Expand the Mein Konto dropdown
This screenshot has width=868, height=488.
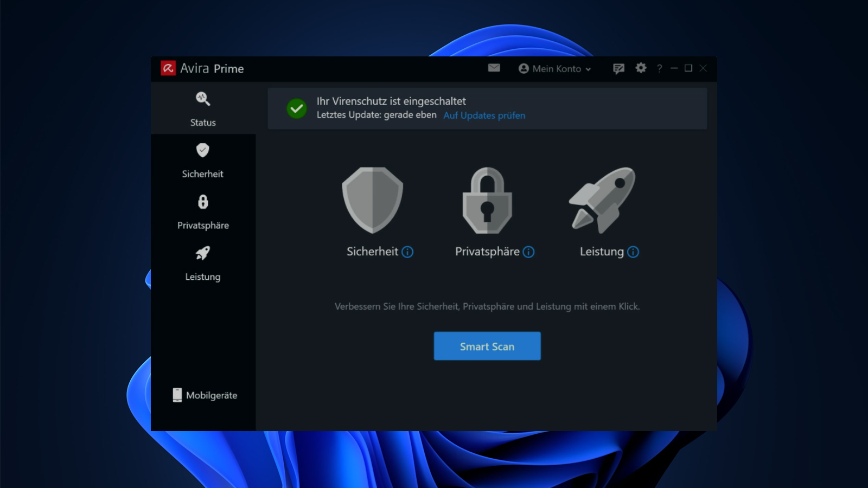[554, 69]
